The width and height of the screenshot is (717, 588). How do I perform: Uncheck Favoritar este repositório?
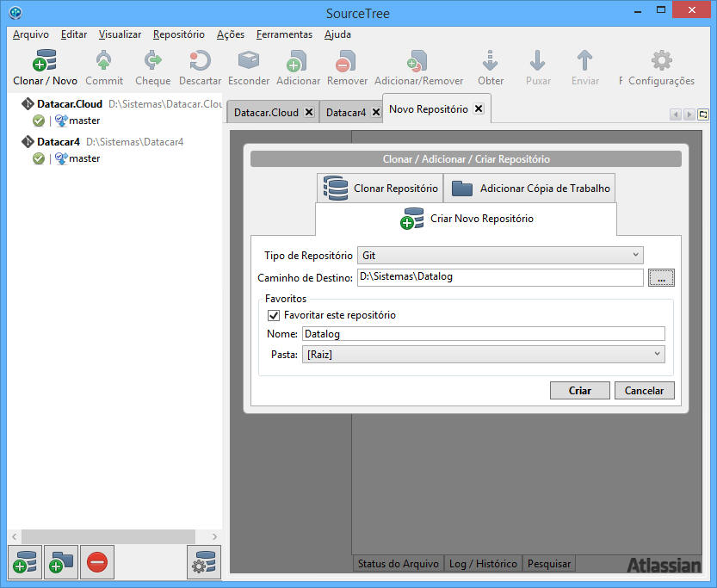[x=274, y=315]
